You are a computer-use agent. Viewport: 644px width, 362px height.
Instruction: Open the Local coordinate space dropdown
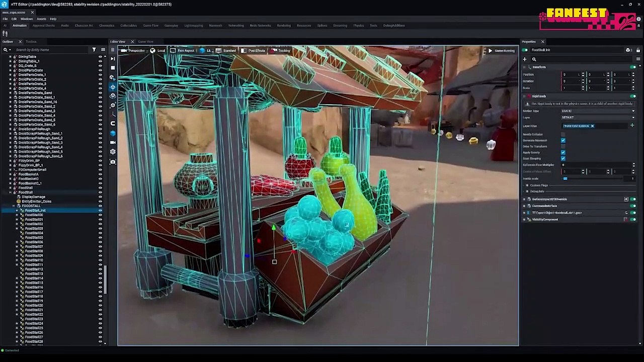tap(158, 50)
